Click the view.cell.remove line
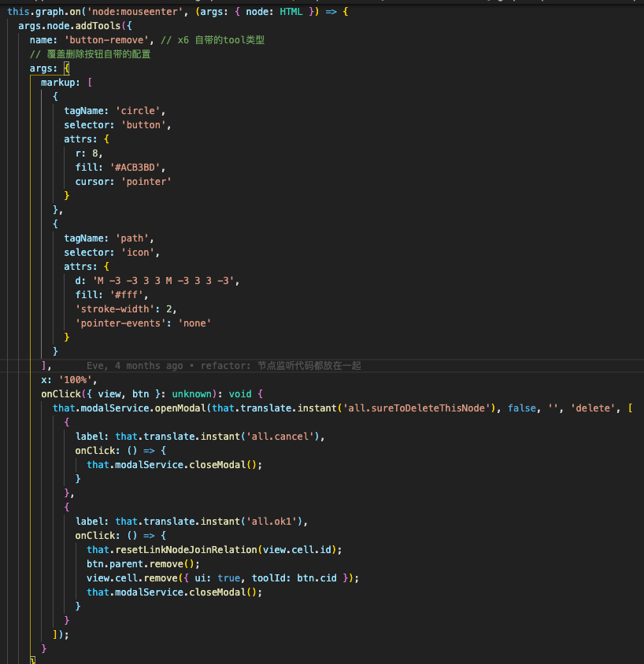The height and width of the screenshot is (664, 644). click(x=223, y=578)
